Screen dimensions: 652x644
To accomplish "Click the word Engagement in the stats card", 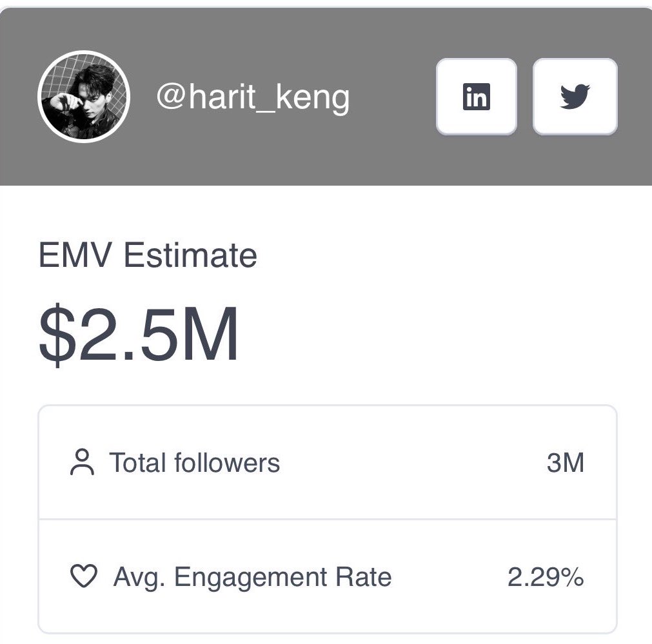I will [250, 578].
